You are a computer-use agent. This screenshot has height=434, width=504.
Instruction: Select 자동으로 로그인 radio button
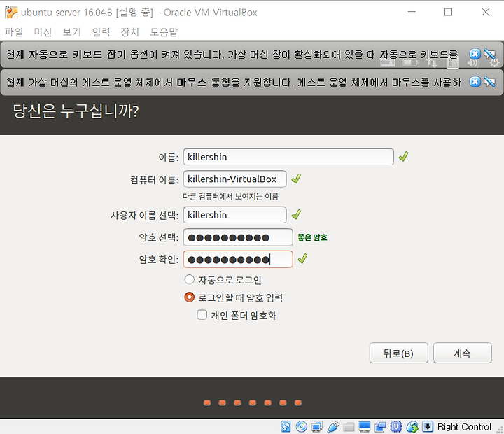189,280
